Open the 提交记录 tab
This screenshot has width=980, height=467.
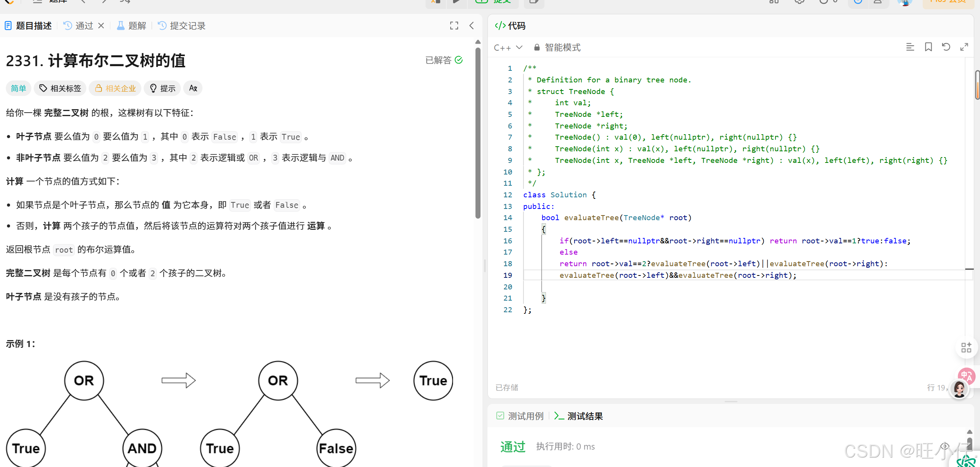click(x=182, y=26)
